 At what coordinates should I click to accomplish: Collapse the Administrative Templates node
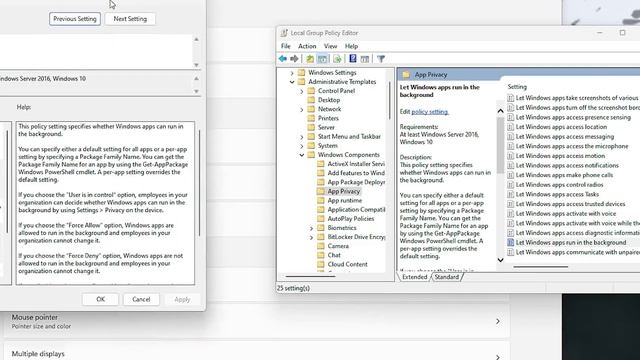point(292,82)
